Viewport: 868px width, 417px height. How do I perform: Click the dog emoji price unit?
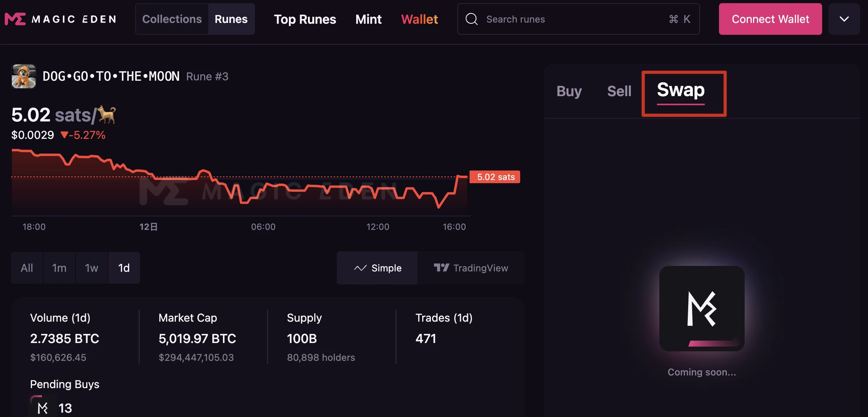(x=107, y=115)
